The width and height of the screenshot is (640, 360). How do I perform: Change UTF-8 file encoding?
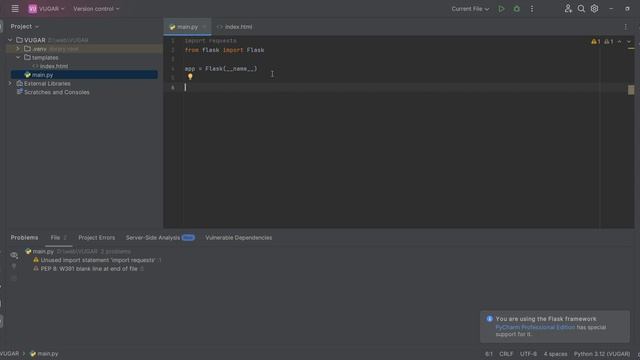pos(528,354)
